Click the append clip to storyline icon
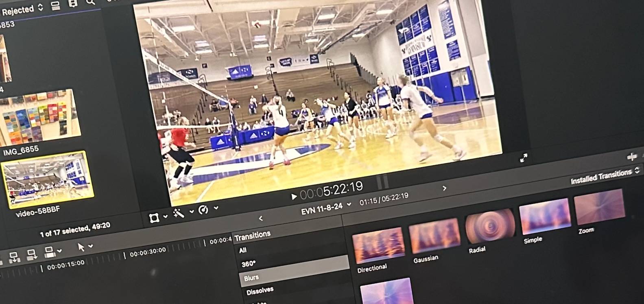 [32, 255]
